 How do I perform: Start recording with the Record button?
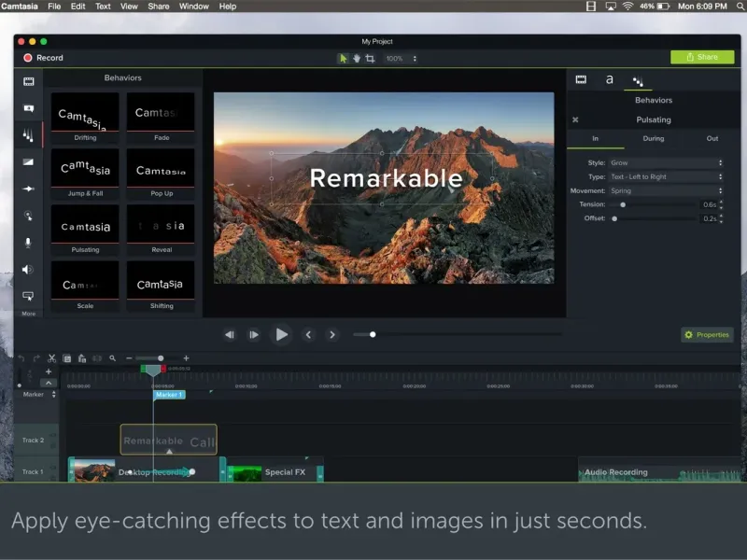[43, 58]
